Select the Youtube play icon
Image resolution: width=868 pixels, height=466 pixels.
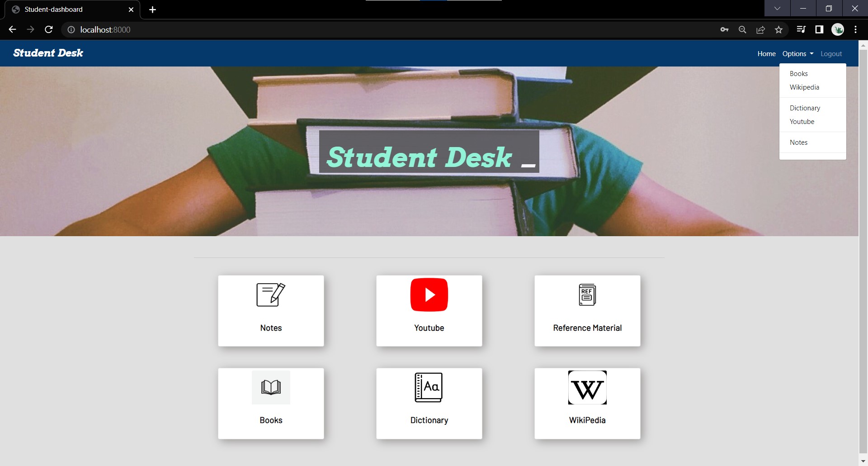429,294
